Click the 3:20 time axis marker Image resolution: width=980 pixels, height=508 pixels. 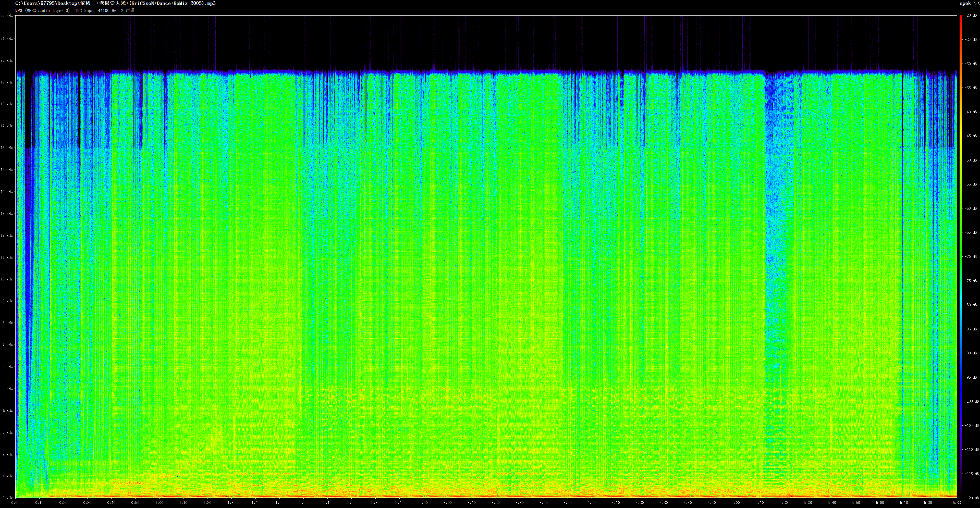pyautogui.click(x=495, y=503)
